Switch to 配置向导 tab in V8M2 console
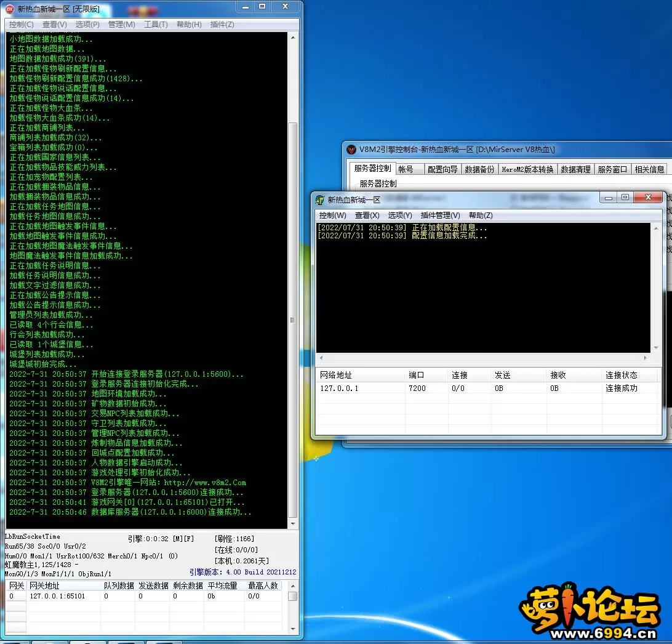This screenshot has width=672, height=644. pos(442,169)
